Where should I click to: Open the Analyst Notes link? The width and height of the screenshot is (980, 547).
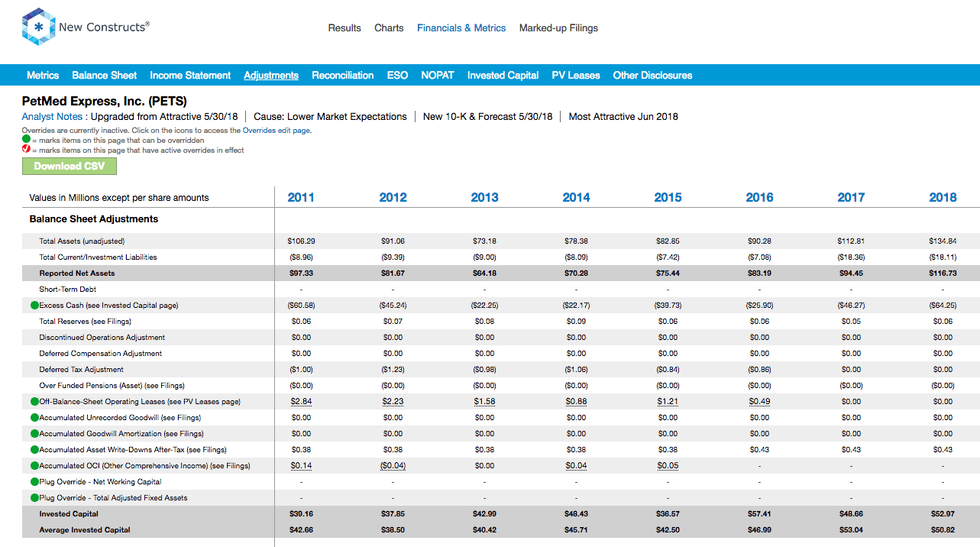pos(53,117)
